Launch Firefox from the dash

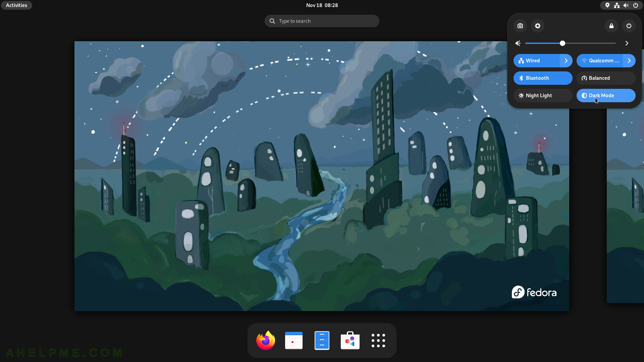pyautogui.click(x=266, y=341)
